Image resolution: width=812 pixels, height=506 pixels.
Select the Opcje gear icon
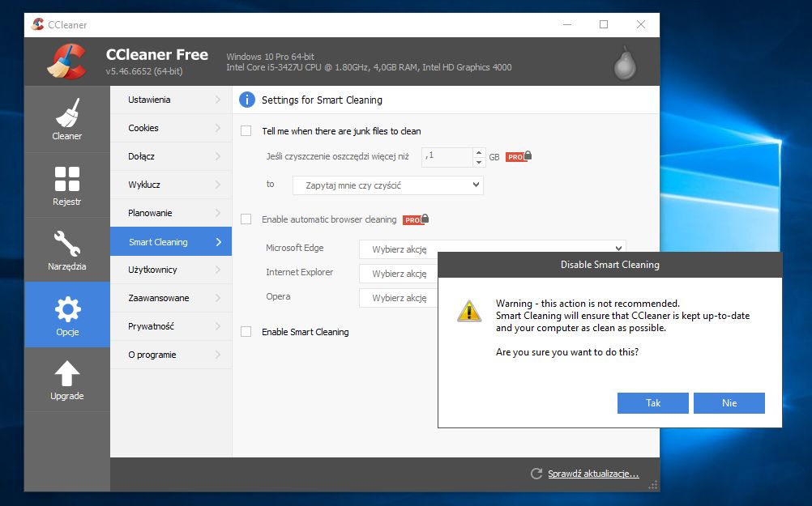tap(67, 309)
